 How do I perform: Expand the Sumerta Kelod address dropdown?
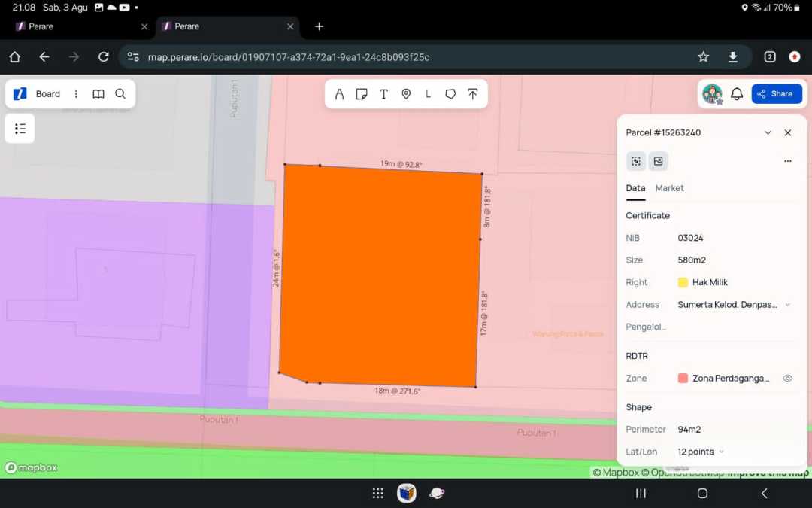pyautogui.click(x=787, y=305)
